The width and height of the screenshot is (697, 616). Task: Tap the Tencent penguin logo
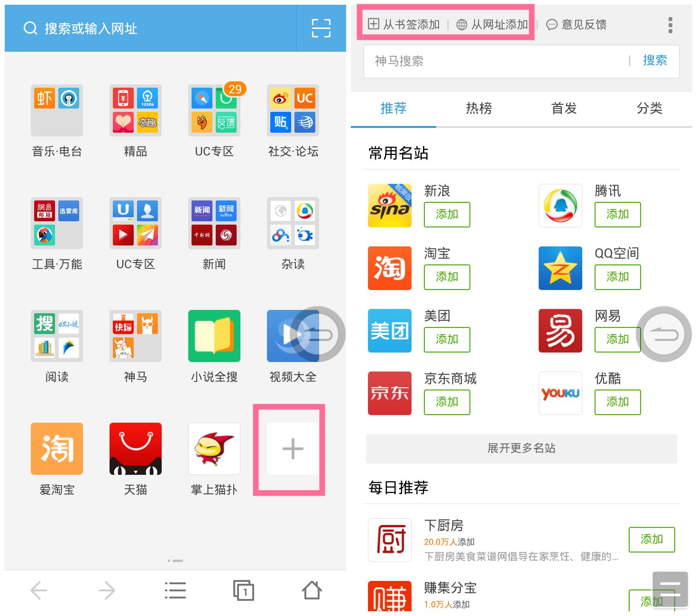click(x=560, y=206)
